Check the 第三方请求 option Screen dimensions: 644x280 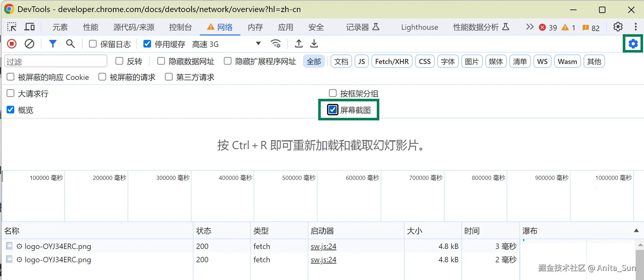[x=169, y=77]
